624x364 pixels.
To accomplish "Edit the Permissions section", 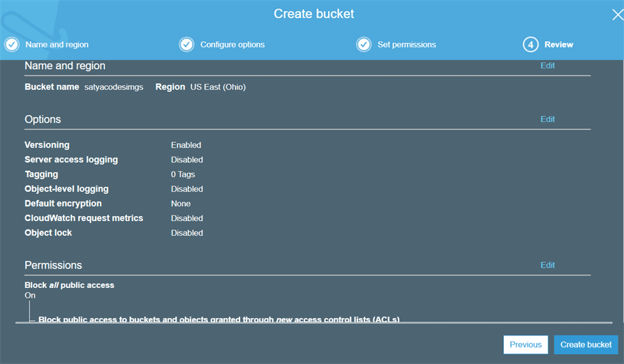I will (x=547, y=265).
